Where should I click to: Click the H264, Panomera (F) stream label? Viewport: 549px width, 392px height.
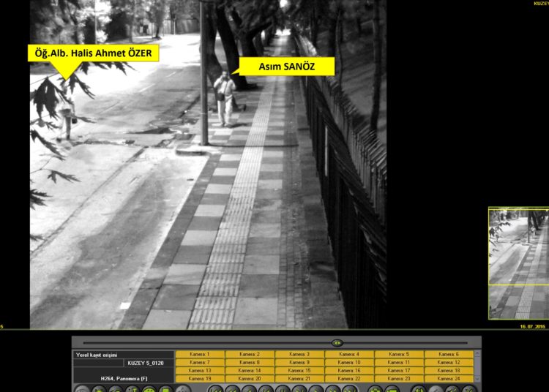click(123, 378)
